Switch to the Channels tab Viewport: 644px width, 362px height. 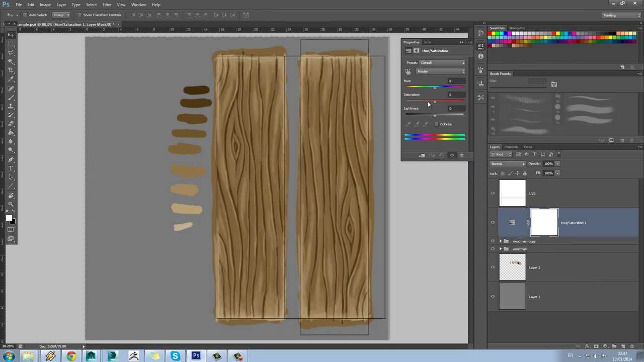511,147
